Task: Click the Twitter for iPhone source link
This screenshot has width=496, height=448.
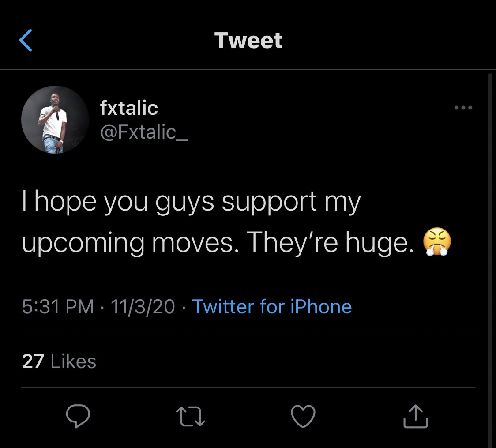Action: coord(272,306)
